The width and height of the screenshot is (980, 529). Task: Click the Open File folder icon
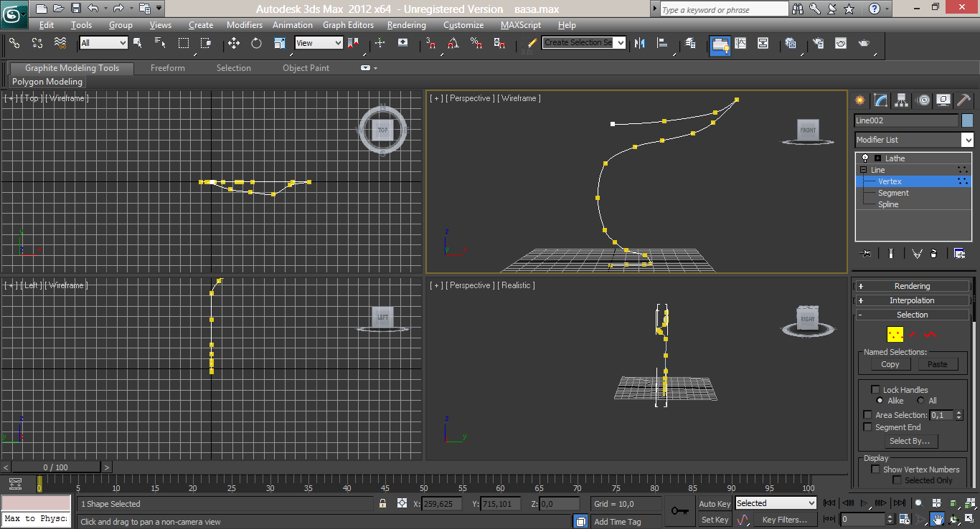pos(59,9)
